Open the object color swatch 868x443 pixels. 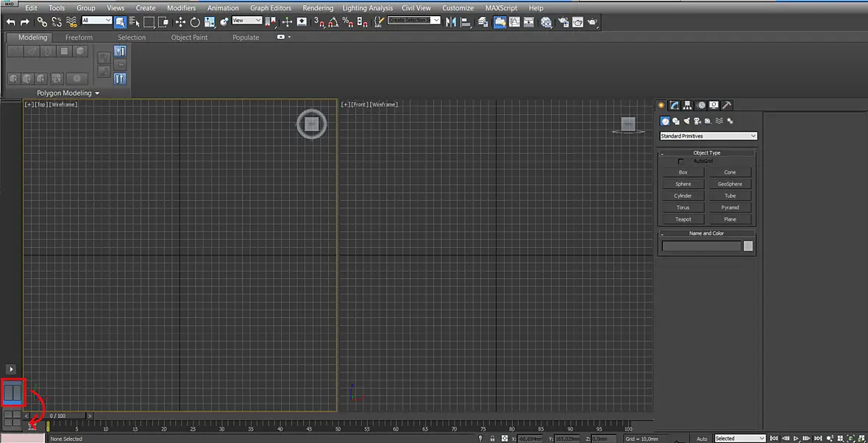(x=748, y=247)
